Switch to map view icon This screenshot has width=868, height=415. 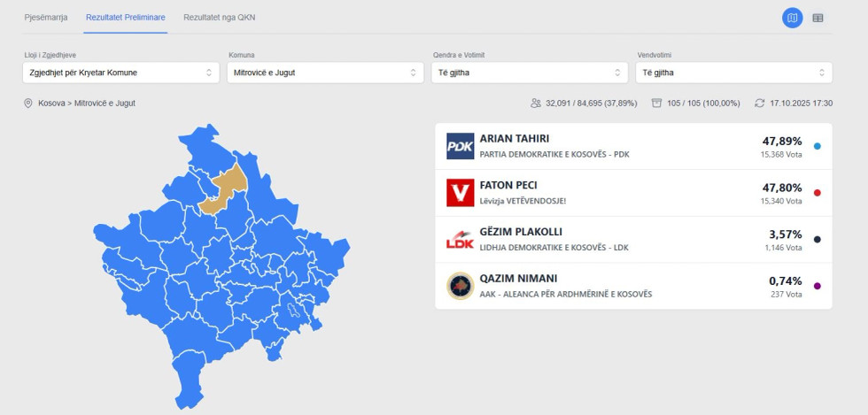pos(792,18)
